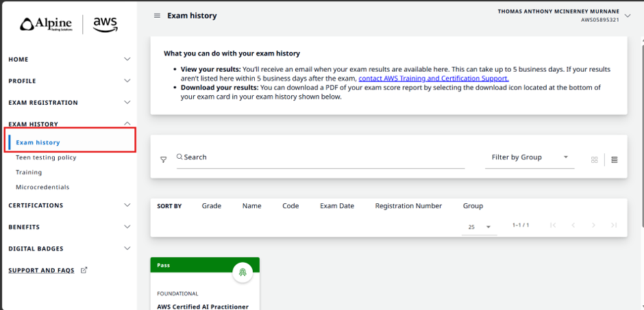Open Microcredentials sidebar item
Image resolution: width=644 pixels, height=310 pixels.
point(42,187)
